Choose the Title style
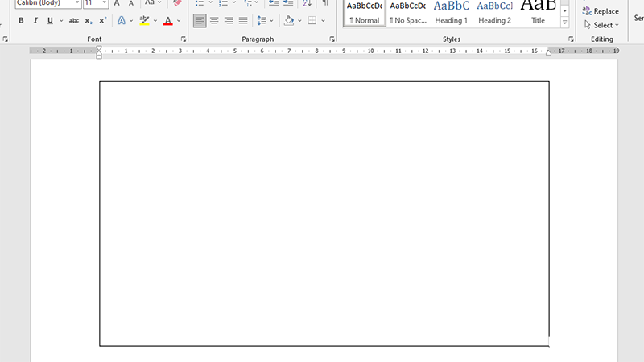This screenshot has height=362, width=644. [538, 12]
